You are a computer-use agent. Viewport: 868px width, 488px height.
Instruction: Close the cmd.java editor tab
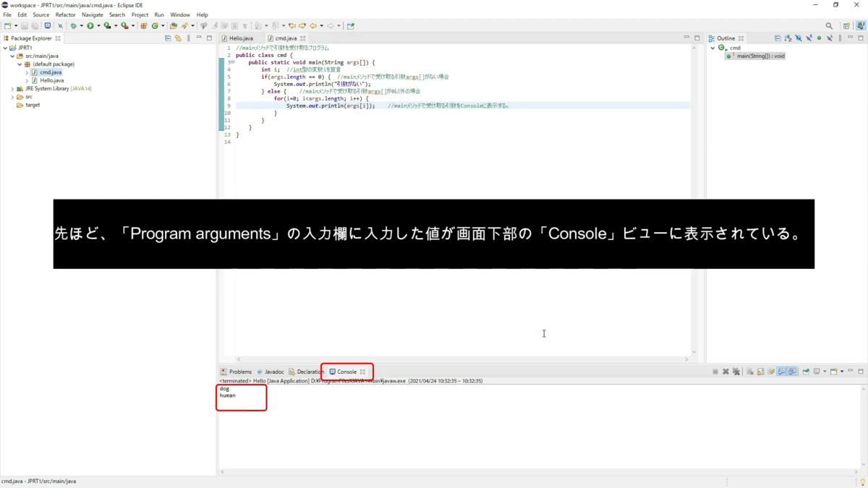[303, 38]
